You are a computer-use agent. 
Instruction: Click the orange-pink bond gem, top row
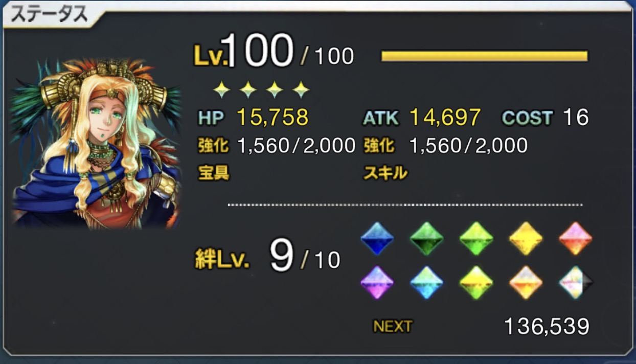tap(575, 238)
